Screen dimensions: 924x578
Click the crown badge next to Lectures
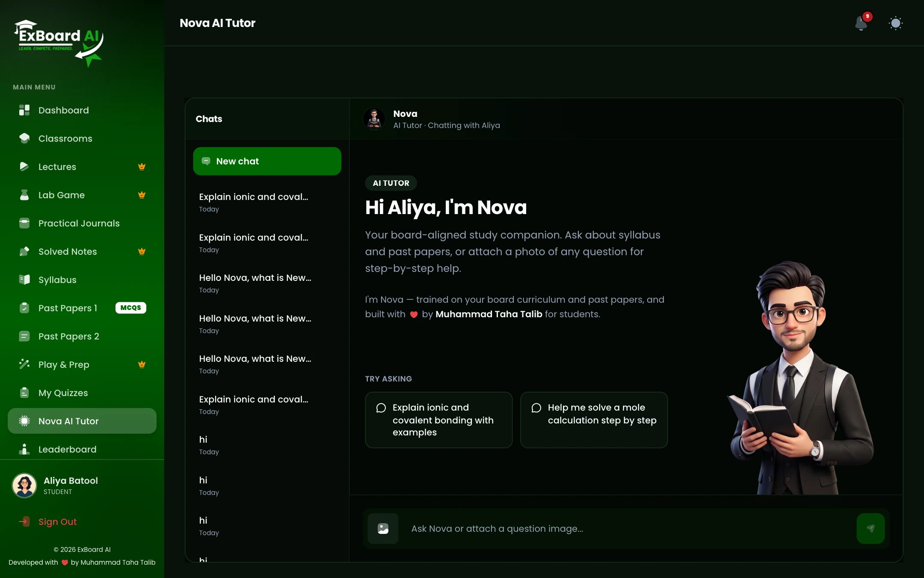pyautogui.click(x=142, y=167)
